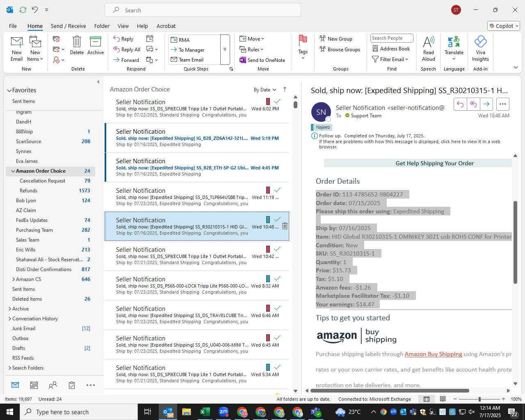Click the New Email icon
Image resolution: width=525 pixels, height=420 pixels.
click(x=17, y=49)
